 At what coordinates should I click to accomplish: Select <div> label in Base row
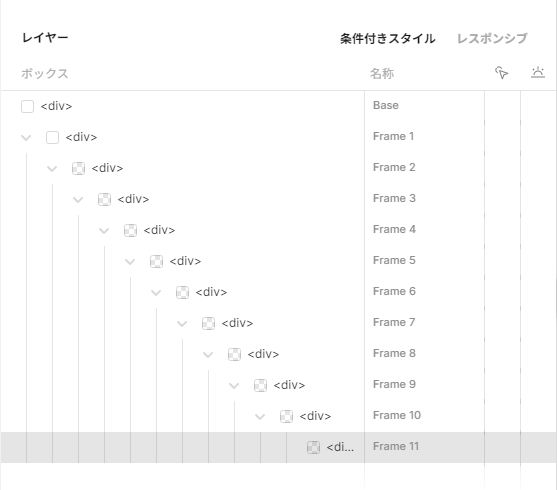tap(56, 106)
